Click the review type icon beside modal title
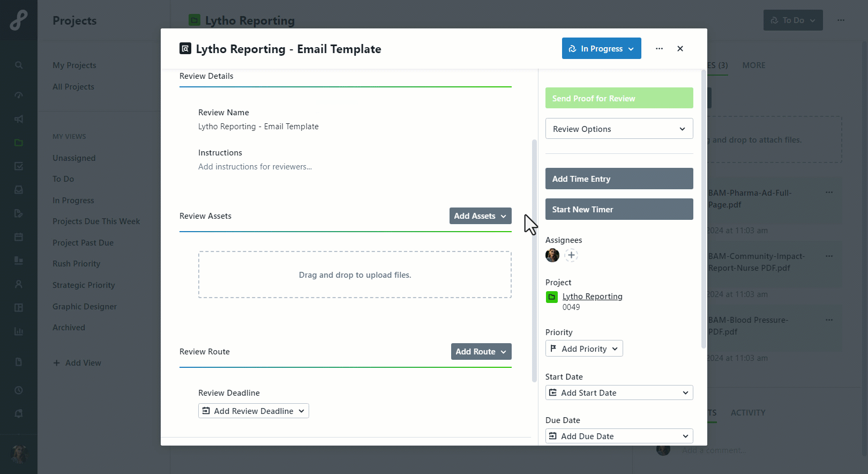Screen dimensions: 868x474 185,49
